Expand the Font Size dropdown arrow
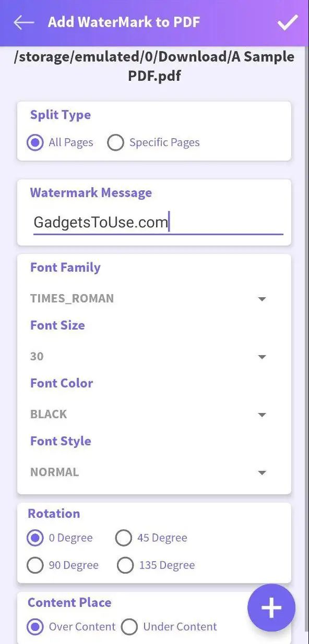The width and height of the screenshot is (309, 644). 262,357
